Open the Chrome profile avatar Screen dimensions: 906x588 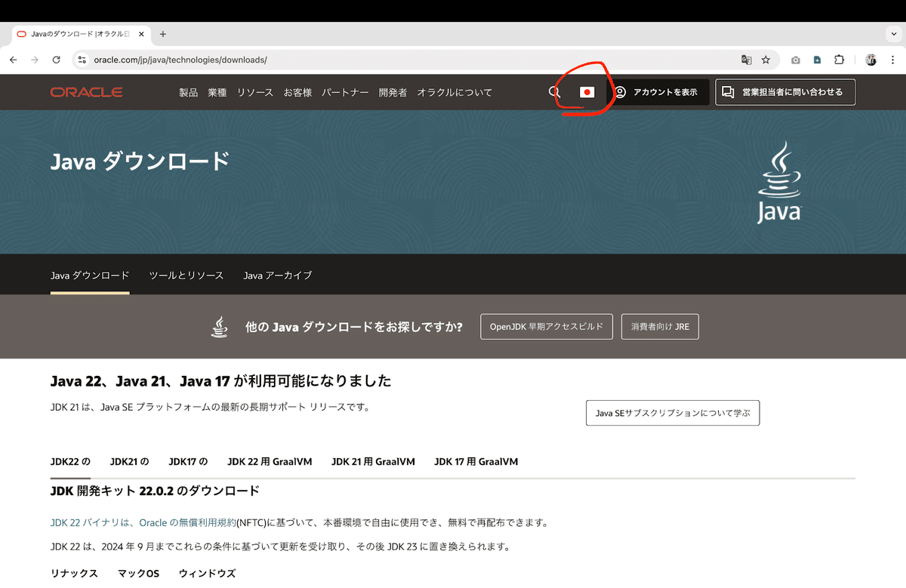pyautogui.click(x=871, y=60)
